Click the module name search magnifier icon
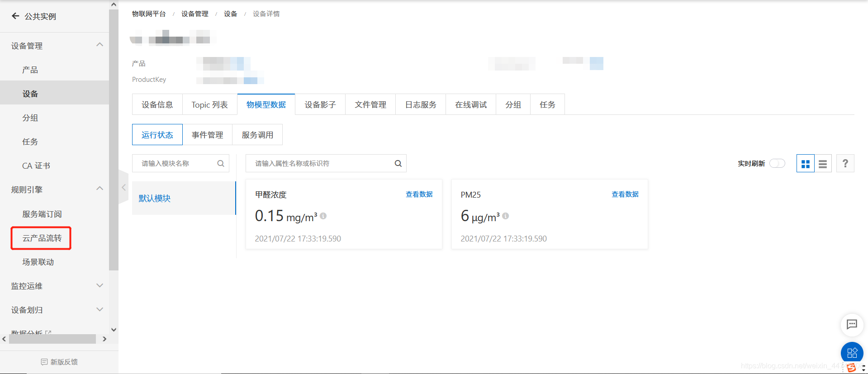The height and width of the screenshot is (374, 868). 221,163
